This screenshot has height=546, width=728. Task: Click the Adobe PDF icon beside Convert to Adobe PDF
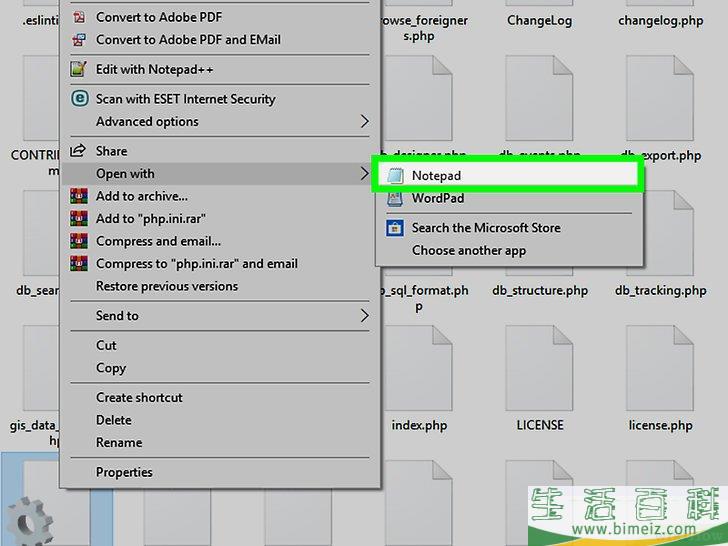pyautogui.click(x=79, y=17)
